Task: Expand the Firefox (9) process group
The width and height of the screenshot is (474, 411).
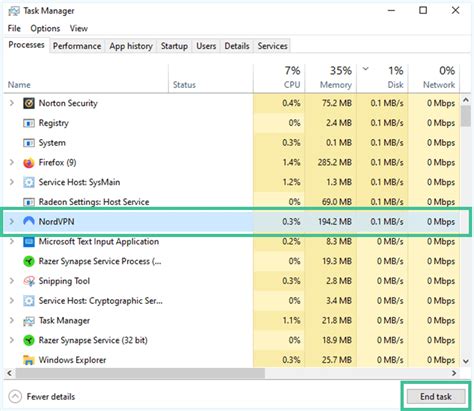Action: click(12, 162)
